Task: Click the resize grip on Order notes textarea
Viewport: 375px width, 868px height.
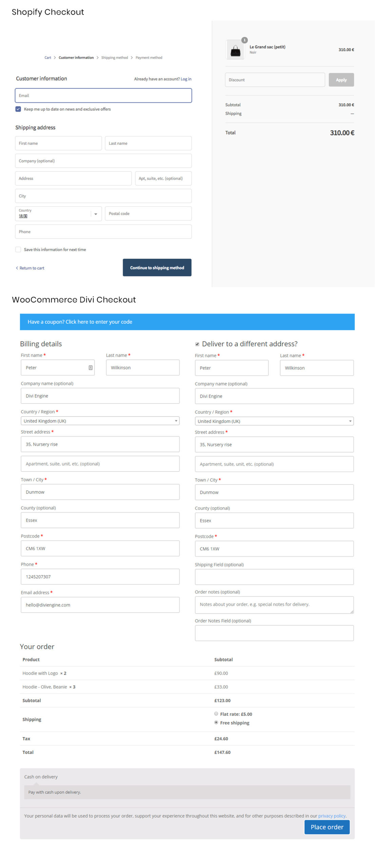Action: (x=352, y=611)
